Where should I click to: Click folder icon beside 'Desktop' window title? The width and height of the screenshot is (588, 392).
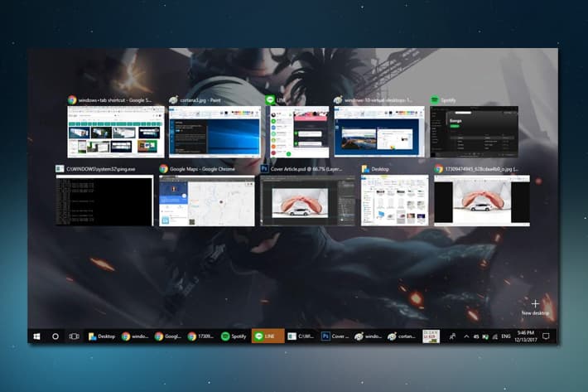click(x=365, y=169)
